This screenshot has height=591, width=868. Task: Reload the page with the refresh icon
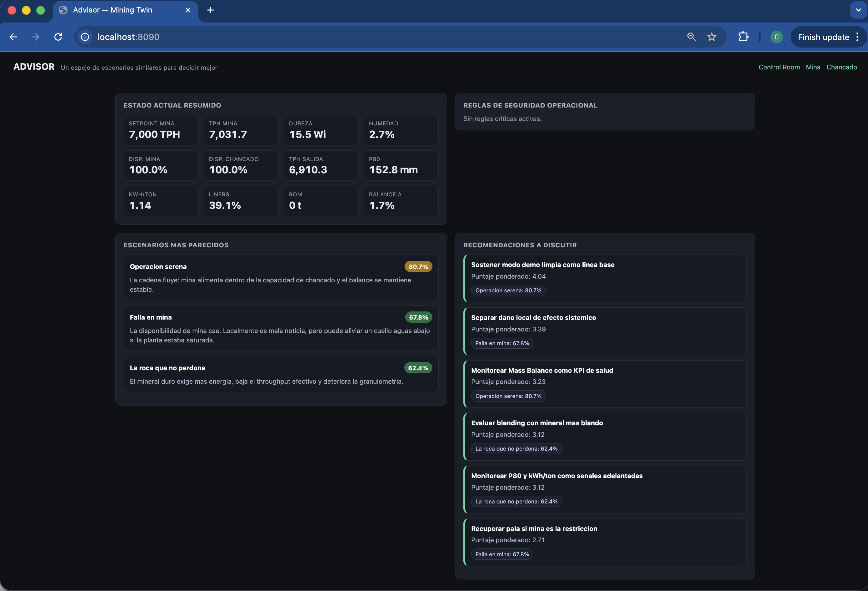point(58,37)
